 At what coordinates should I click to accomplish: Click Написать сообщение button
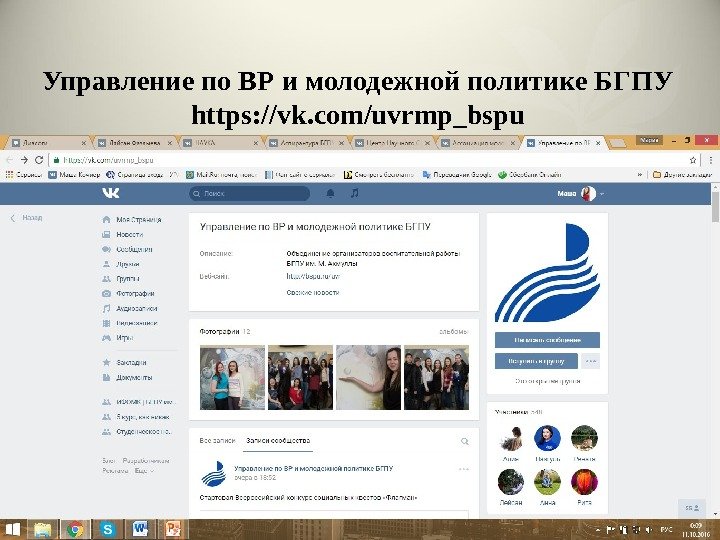547,340
